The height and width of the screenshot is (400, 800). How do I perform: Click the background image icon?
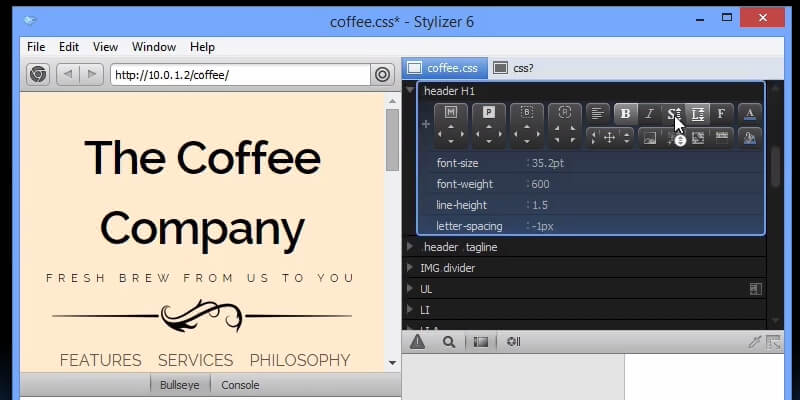click(x=650, y=138)
